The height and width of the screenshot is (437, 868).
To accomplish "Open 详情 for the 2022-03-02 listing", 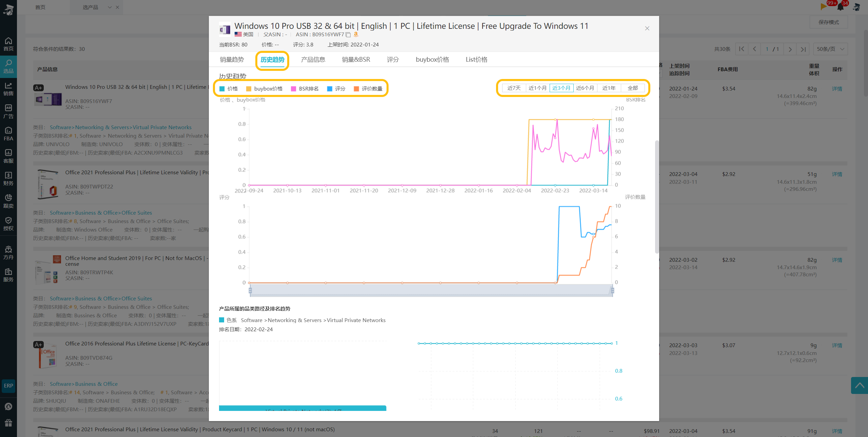I will click(x=837, y=260).
